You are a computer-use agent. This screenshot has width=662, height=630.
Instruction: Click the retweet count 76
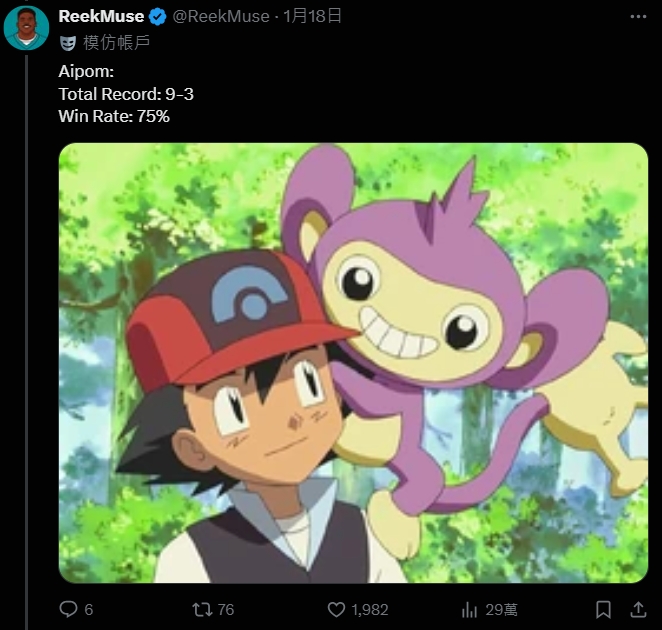(225, 609)
